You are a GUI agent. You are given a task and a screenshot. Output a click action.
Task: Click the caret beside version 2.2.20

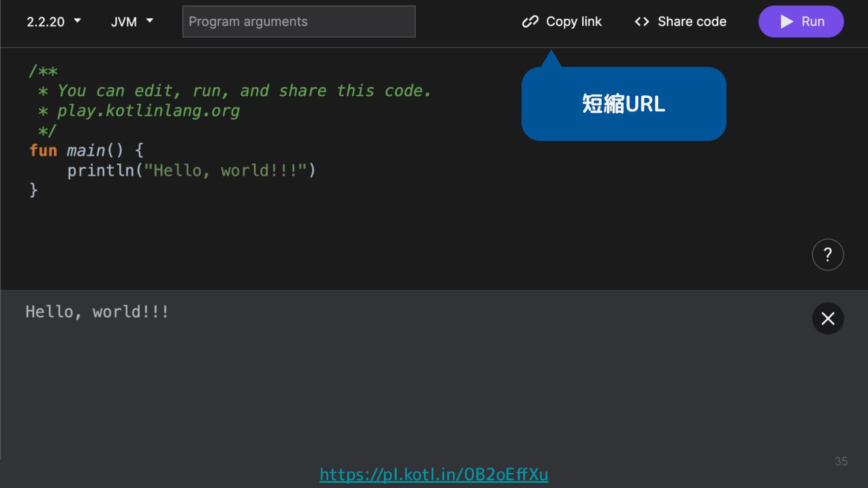click(x=77, y=21)
